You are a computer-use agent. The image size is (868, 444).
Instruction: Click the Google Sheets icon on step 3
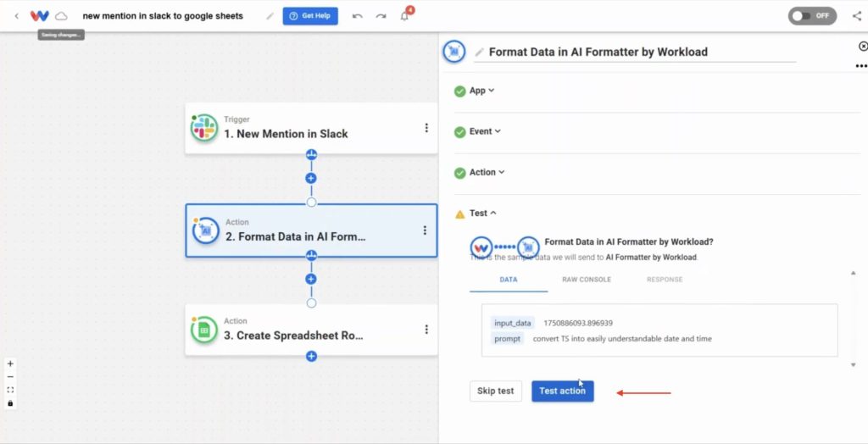tap(204, 330)
